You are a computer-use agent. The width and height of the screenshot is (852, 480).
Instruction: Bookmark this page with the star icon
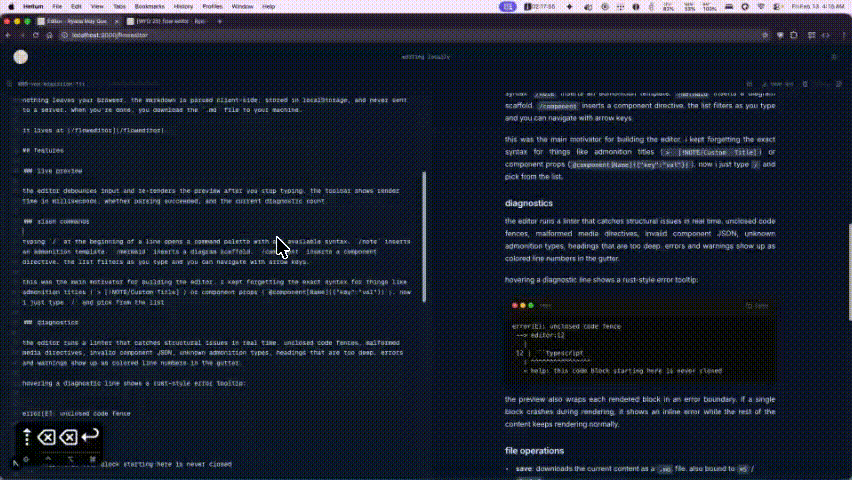coord(765,35)
